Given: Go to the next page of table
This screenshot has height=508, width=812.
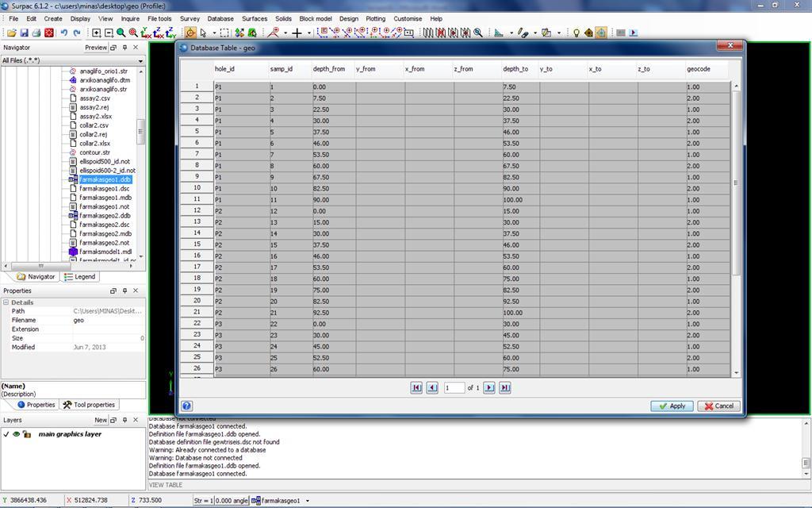Looking at the screenshot, I should (488, 387).
